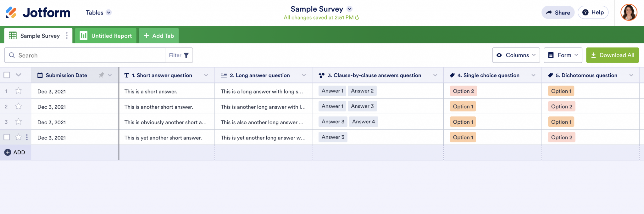The image size is (644, 214).
Task: Switch to the Untitled Report tab
Action: coord(106,36)
